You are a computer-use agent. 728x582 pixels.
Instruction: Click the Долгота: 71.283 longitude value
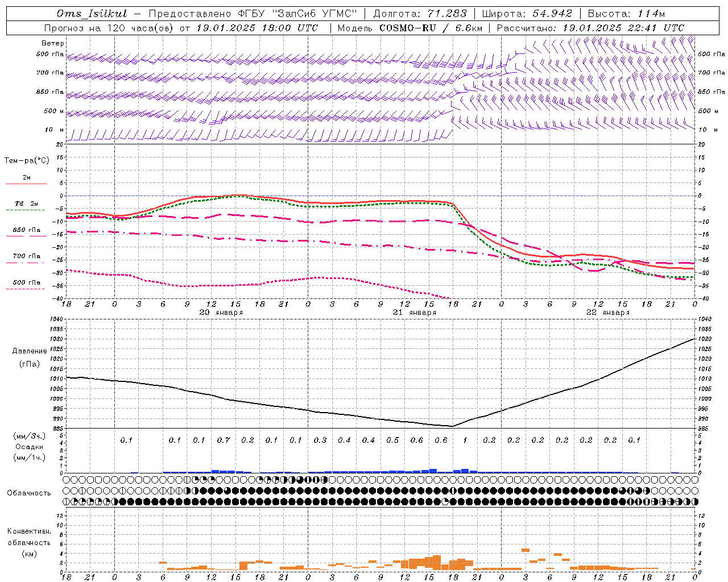[x=420, y=14]
